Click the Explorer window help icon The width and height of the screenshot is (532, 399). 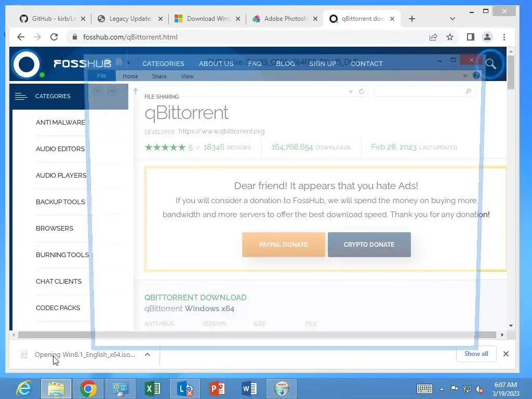click(476, 75)
